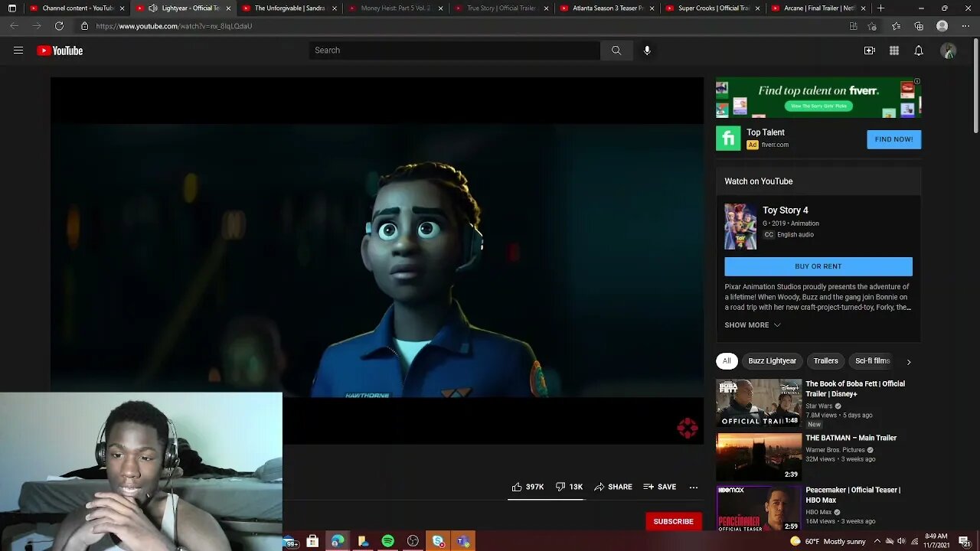Start voice search with the microphone
Viewport: 980px width, 551px height.
pyautogui.click(x=647, y=51)
